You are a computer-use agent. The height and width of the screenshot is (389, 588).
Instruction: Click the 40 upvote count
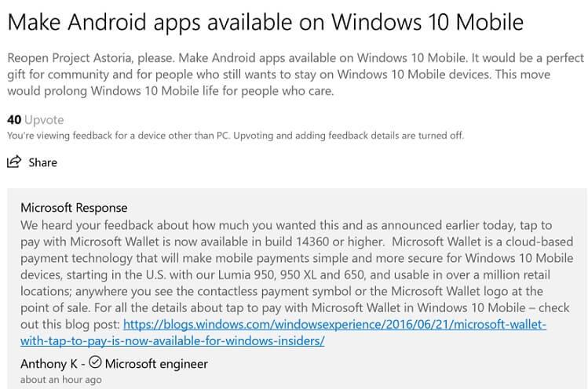14,119
